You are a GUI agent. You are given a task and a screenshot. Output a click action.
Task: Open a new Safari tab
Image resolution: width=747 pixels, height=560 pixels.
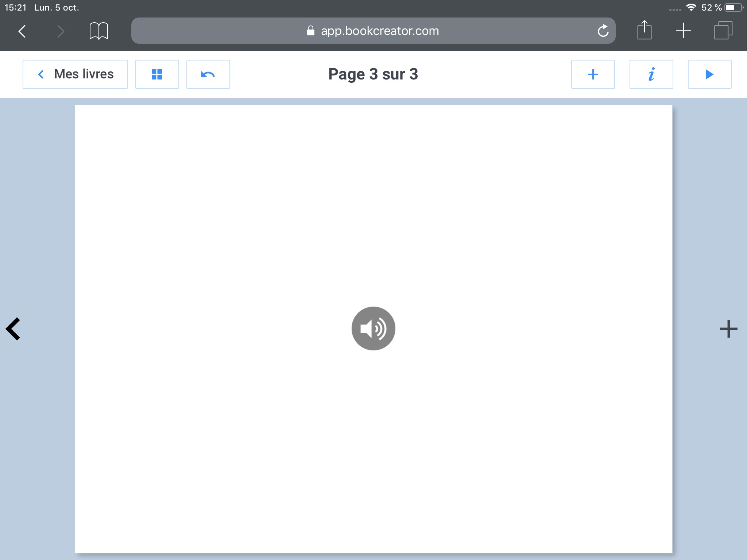(x=683, y=31)
